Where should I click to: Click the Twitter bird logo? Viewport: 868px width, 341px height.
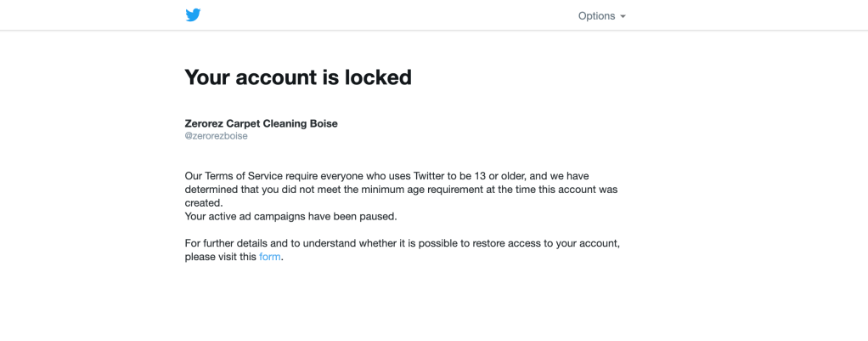(193, 15)
